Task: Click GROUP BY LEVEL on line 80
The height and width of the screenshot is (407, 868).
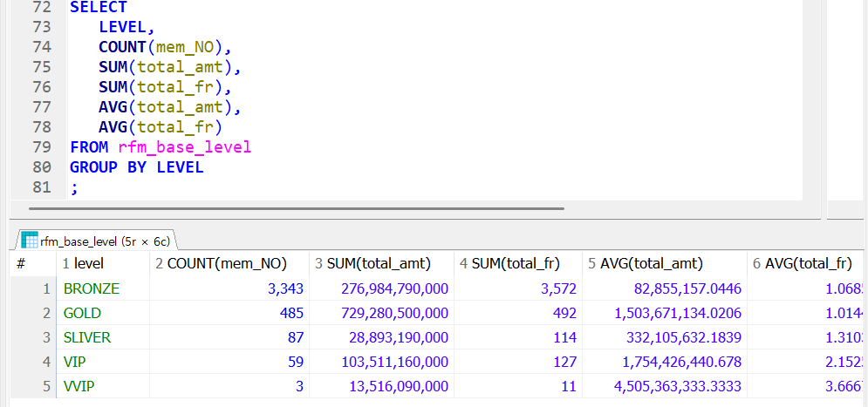Action: [137, 167]
